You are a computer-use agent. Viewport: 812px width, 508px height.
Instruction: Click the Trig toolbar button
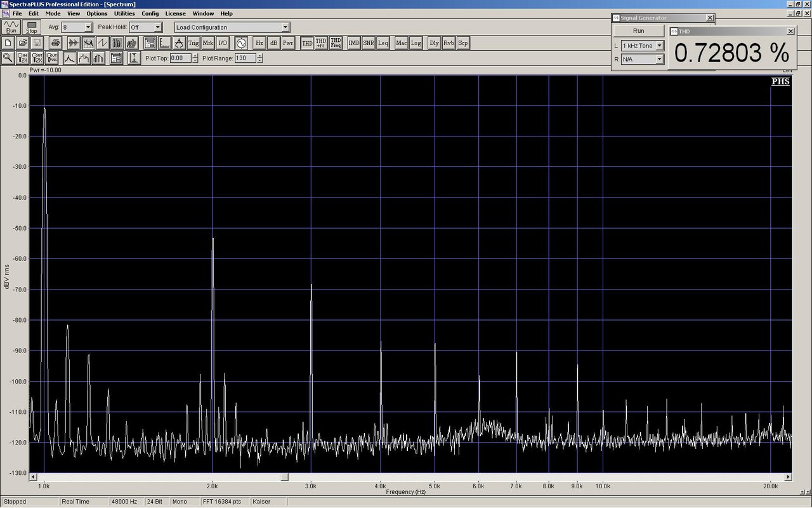(193, 43)
